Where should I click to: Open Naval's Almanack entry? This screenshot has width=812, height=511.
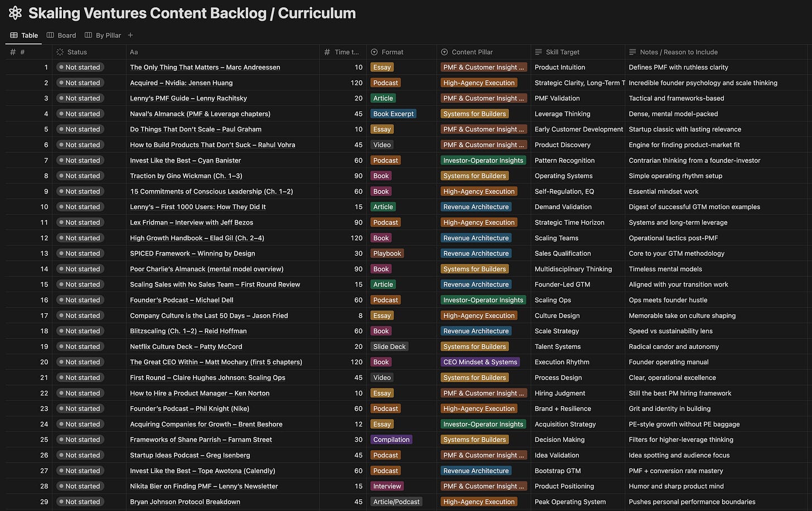(200, 114)
